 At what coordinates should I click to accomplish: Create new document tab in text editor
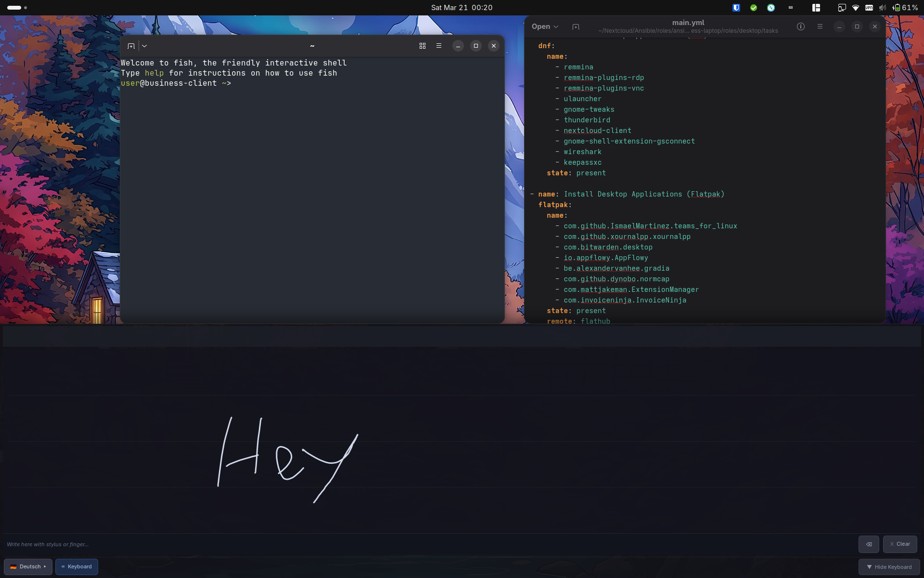coord(576,26)
